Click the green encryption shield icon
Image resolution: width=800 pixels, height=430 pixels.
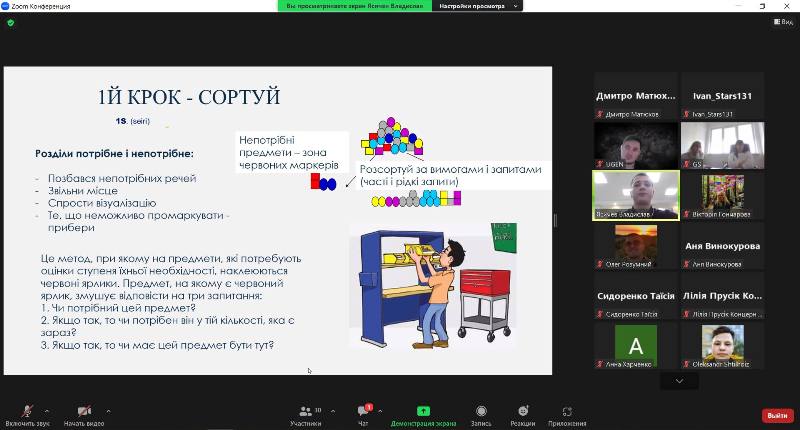[x=11, y=23]
